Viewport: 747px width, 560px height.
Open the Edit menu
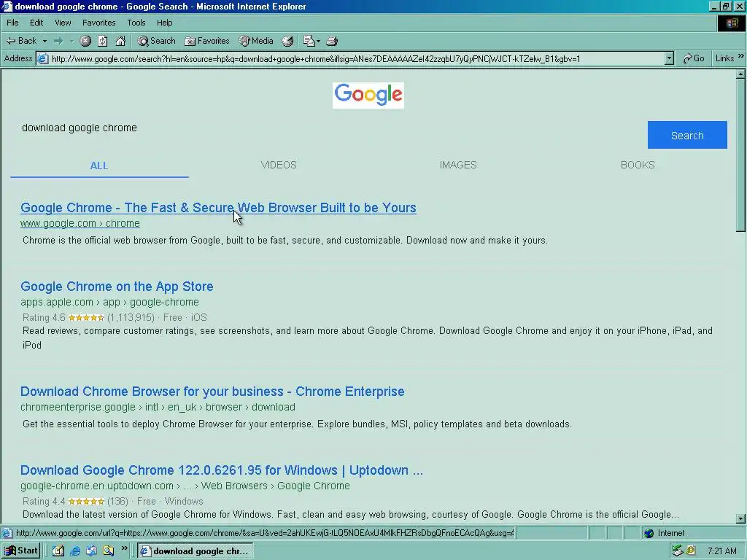(36, 23)
